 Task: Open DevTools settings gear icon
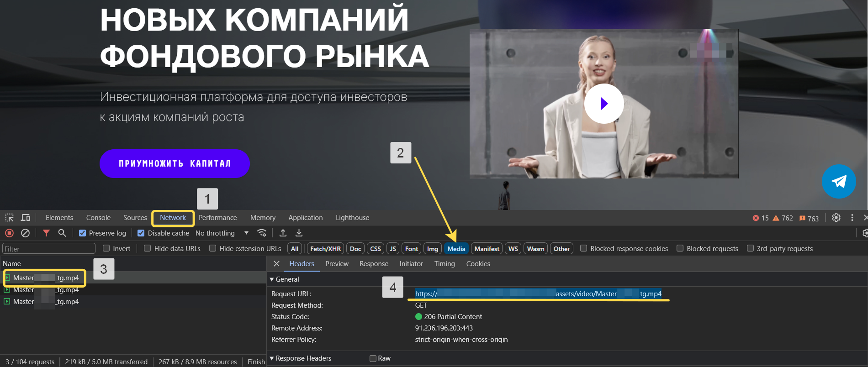tap(836, 218)
